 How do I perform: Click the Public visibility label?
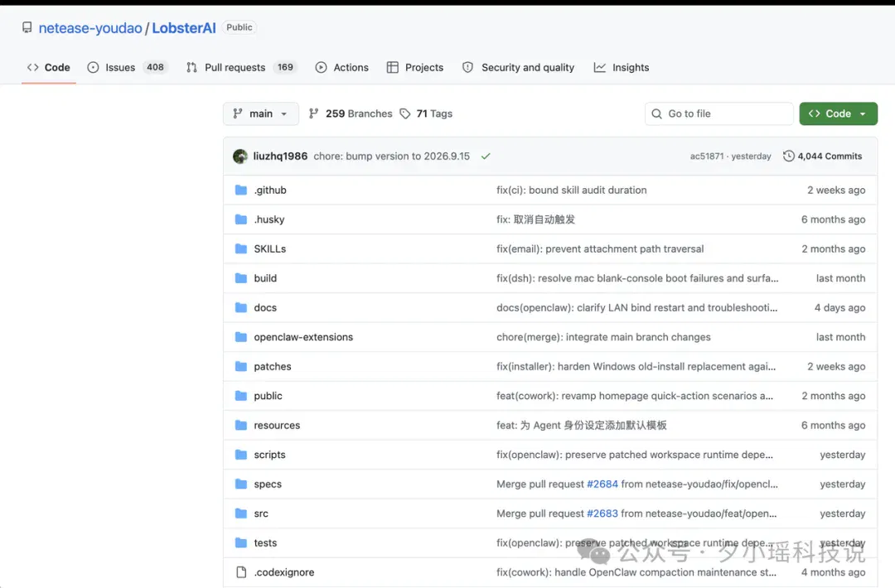pos(239,27)
